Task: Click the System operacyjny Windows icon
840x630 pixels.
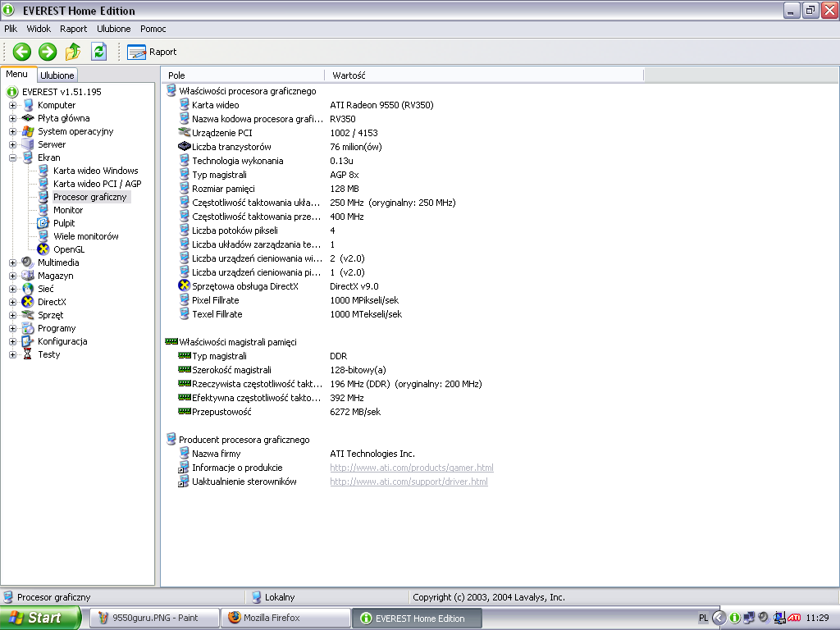Action: [28, 131]
